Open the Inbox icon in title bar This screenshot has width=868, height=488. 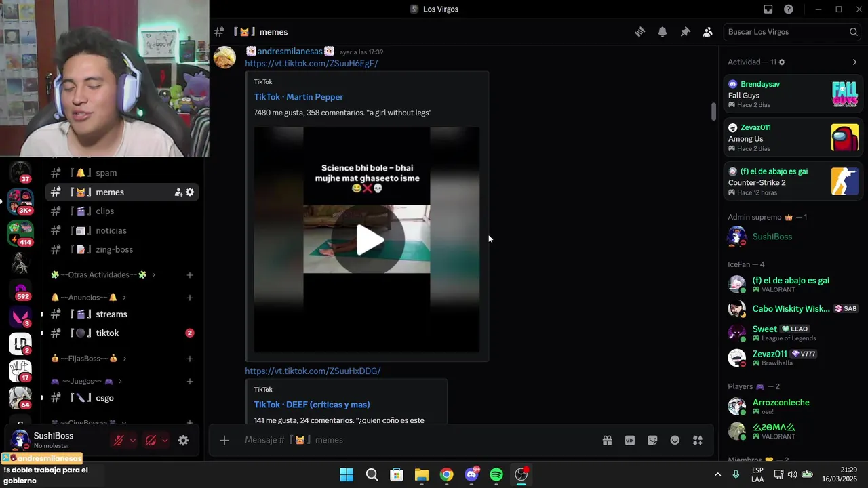tap(768, 9)
